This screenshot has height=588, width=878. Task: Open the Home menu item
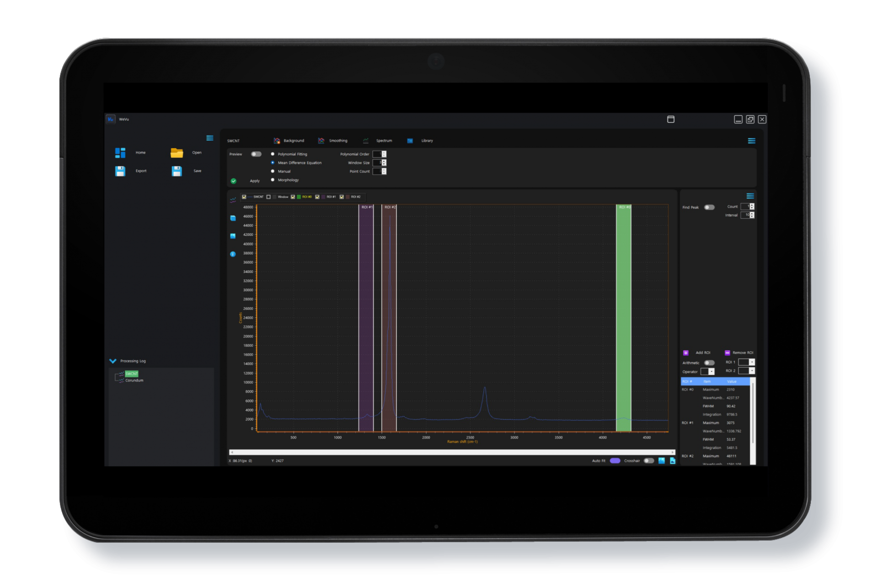(x=140, y=153)
